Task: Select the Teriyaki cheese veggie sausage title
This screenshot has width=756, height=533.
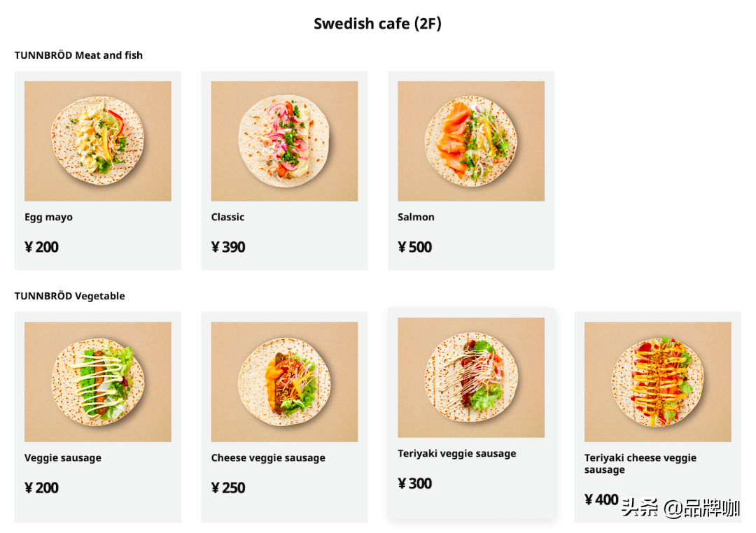Action: point(640,463)
